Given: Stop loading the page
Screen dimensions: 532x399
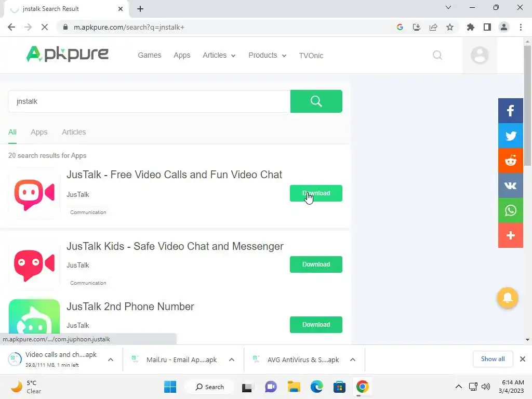Looking at the screenshot, I should [x=45, y=27].
